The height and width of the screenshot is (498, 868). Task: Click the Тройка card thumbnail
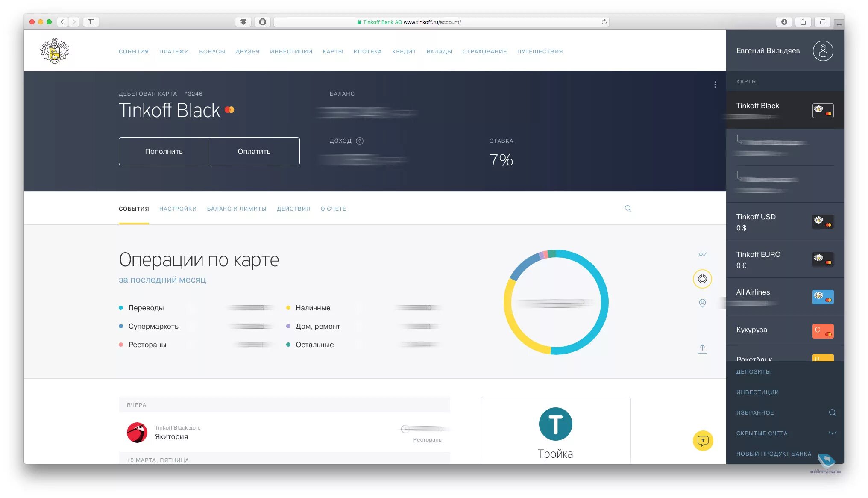555,430
